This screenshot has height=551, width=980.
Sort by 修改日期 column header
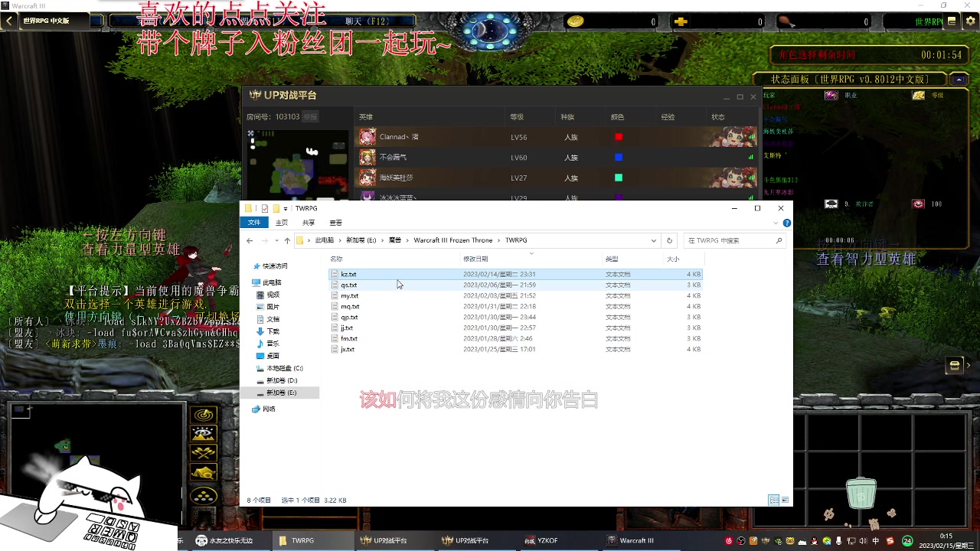475,259
